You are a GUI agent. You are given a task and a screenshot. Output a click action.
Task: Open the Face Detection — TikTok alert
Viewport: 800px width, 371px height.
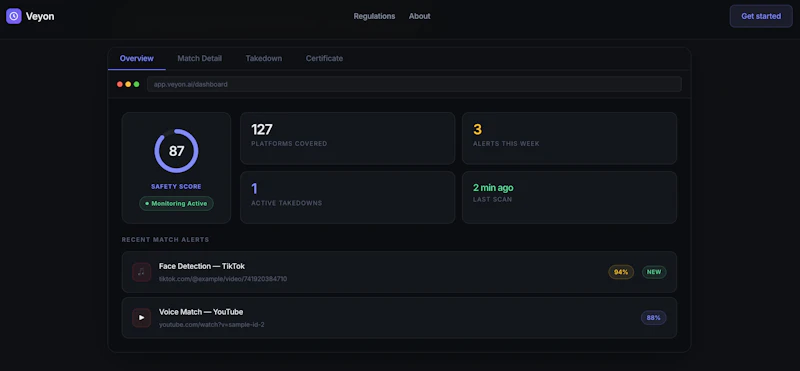tap(399, 272)
